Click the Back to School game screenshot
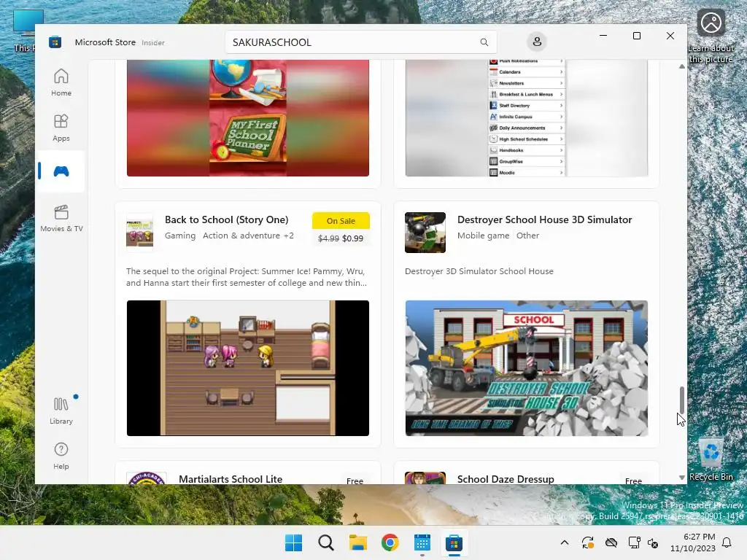Screen dimensions: 747x560 tap(248, 367)
